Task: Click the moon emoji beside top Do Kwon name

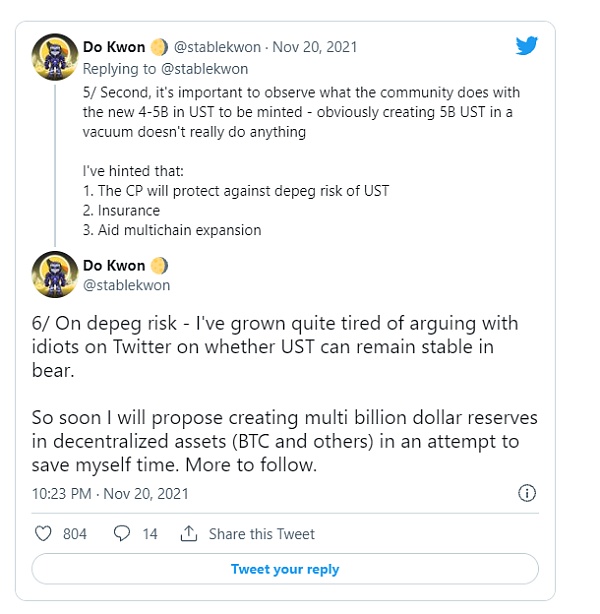Action: tap(158, 47)
